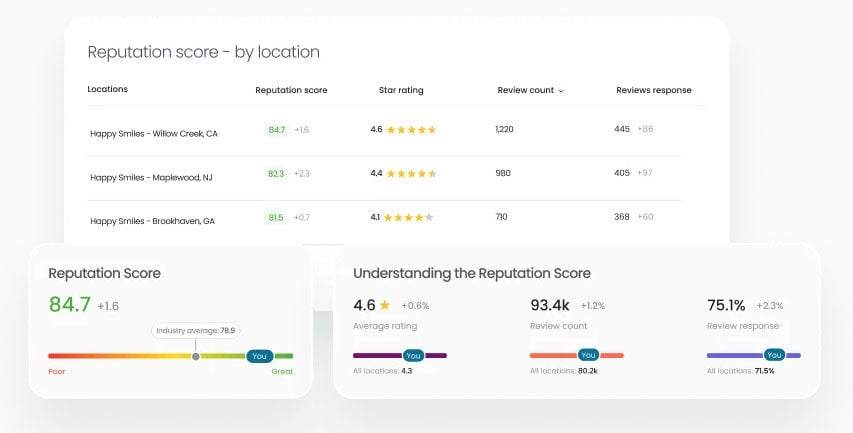Click the Locations column header
Image resolution: width=853 pixels, height=433 pixels.
coord(108,89)
